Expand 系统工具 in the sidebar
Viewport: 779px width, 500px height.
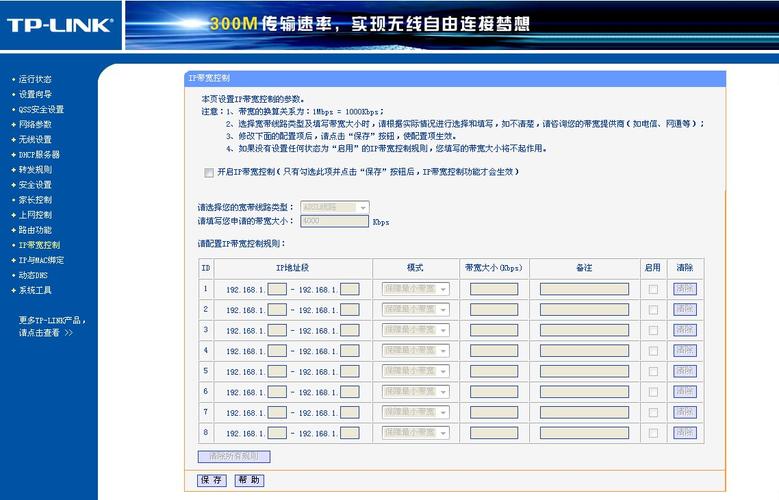pos(35,290)
